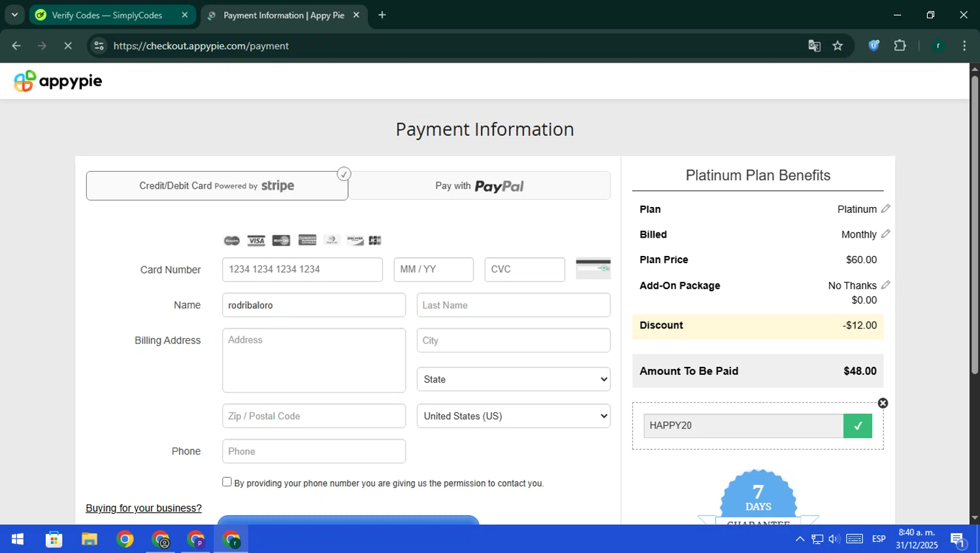
Task: Click the Amount To Be Paid $48.00 value
Action: point(860,371)
